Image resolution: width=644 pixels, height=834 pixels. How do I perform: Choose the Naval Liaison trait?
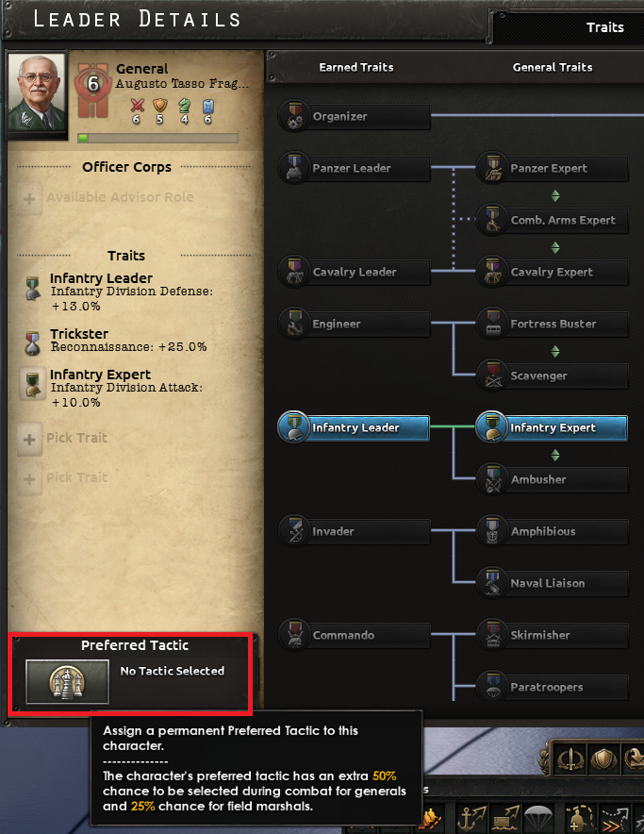(x=552, y=583)
